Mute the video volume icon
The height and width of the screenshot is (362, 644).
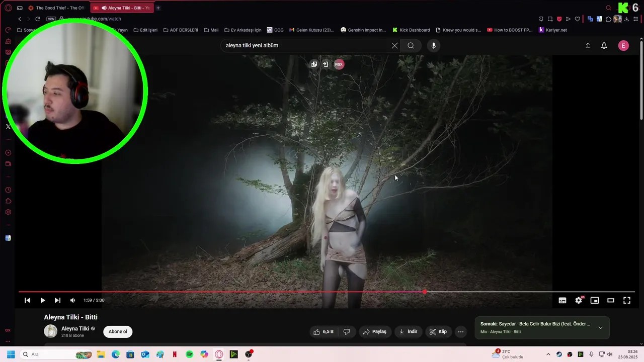pyautogui.click(x=72, y=300)
